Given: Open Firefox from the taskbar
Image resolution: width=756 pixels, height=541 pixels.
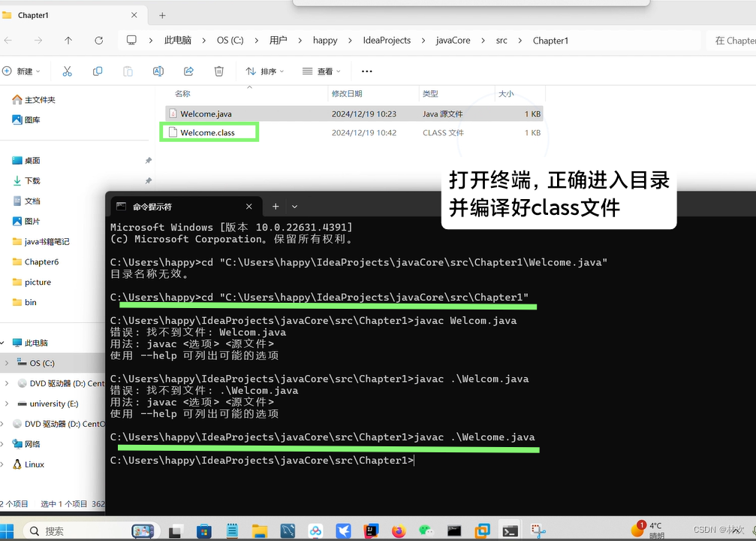Looking at the screenshot, I should (399, 531).
